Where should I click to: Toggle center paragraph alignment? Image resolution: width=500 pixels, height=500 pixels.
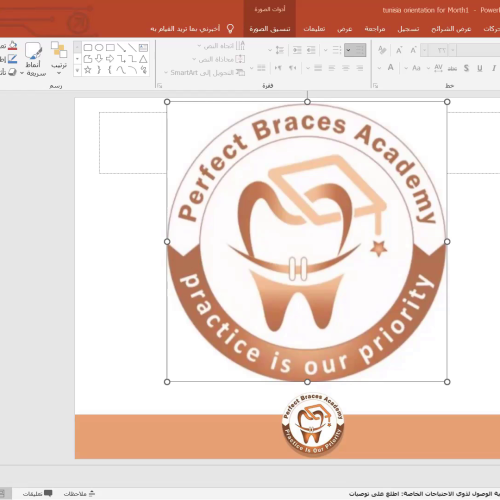346,68
